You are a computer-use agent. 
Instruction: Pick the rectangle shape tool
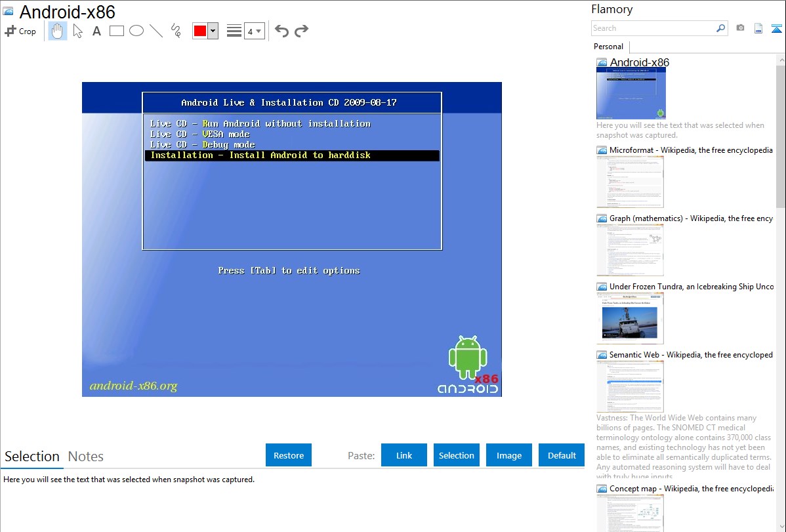pyautogui.click(x=117, y=31)
